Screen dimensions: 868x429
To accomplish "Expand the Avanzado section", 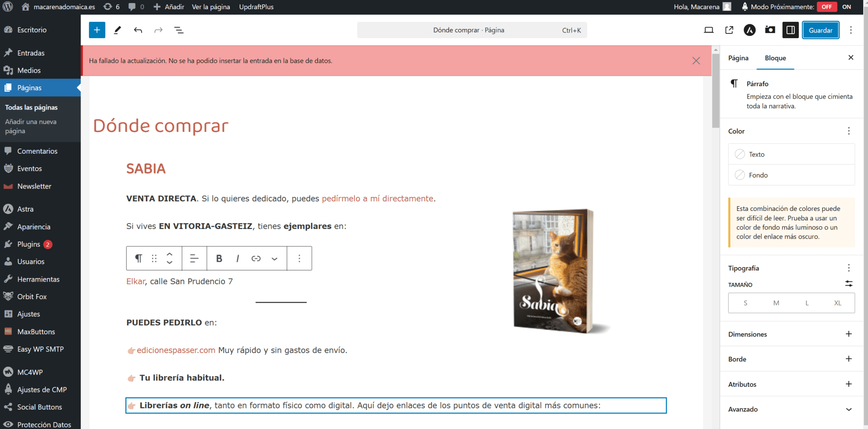I will (x=791, y=409).
